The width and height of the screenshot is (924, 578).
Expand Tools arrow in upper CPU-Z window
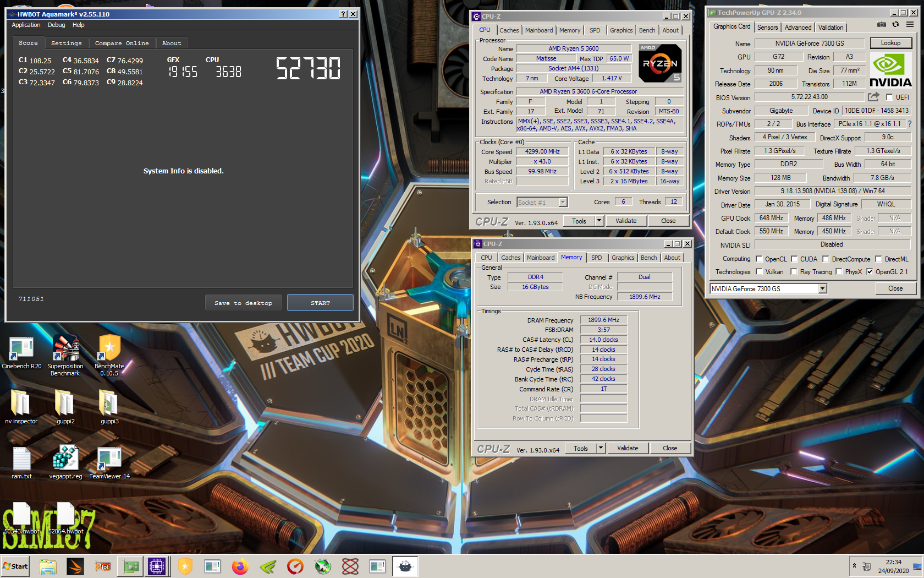click(599, 221)
